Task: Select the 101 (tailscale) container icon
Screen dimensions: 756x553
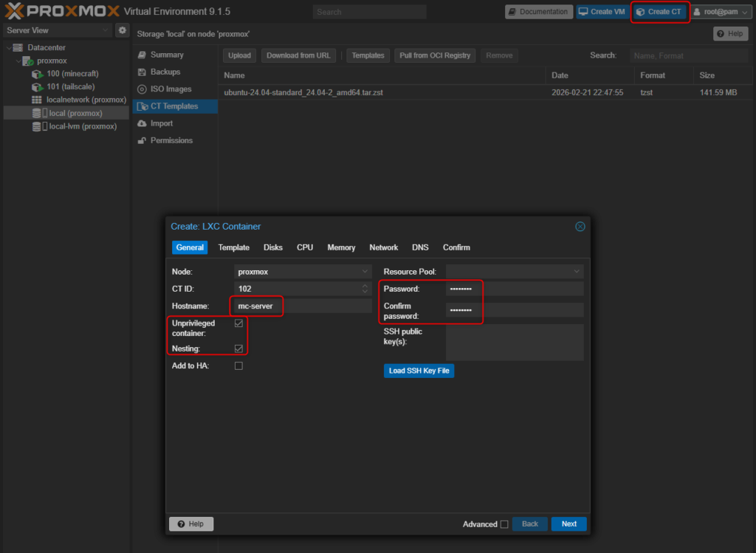Action: (37, 87)
